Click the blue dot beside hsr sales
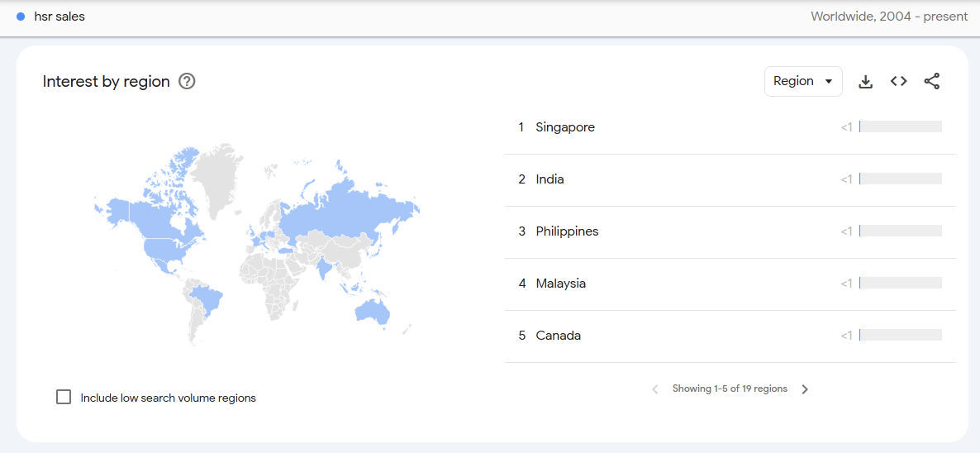 coord(21,17)
